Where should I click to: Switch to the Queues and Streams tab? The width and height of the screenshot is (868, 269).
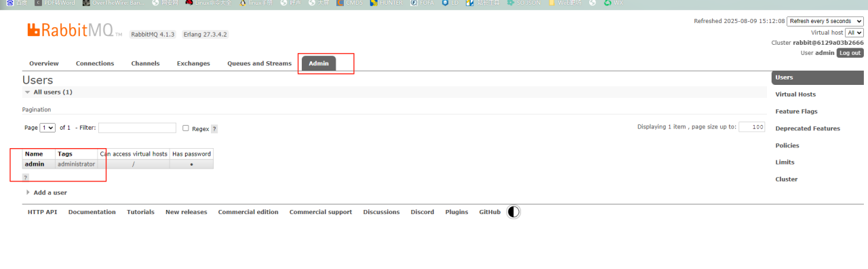click(x=259, y=63)
